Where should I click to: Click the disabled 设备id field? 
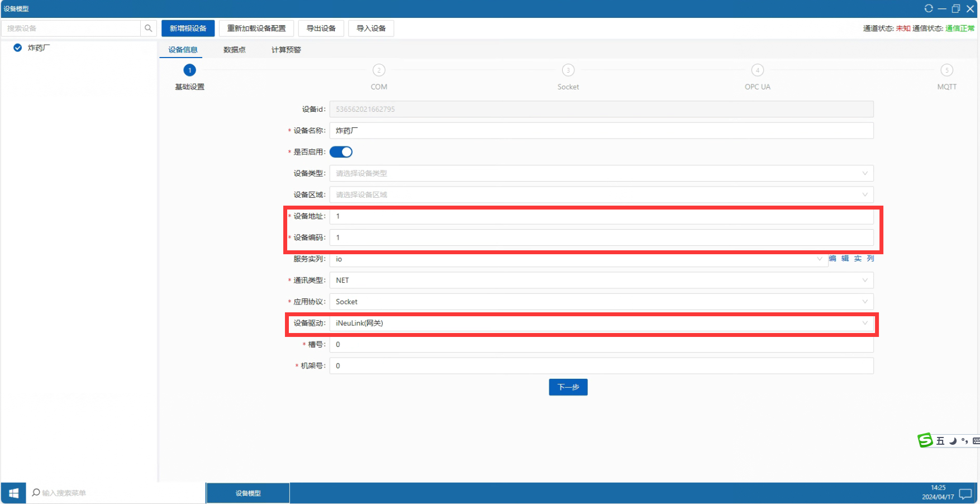[x=601, y=109]
